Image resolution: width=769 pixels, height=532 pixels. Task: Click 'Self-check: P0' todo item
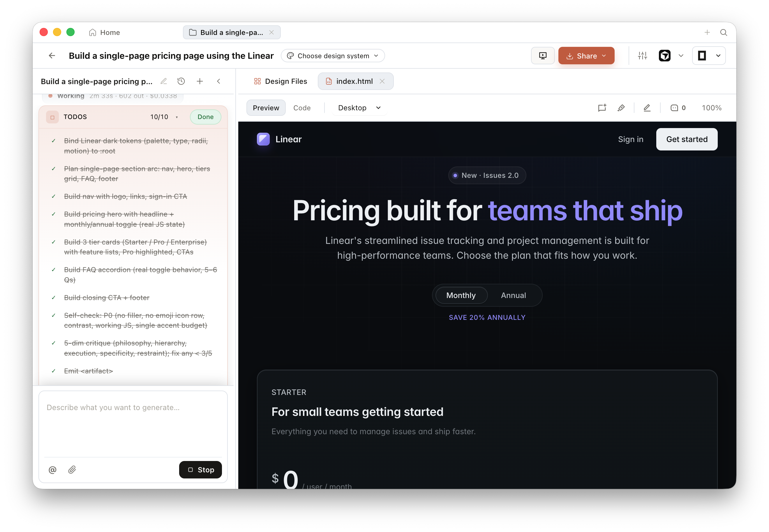point(135,320)
